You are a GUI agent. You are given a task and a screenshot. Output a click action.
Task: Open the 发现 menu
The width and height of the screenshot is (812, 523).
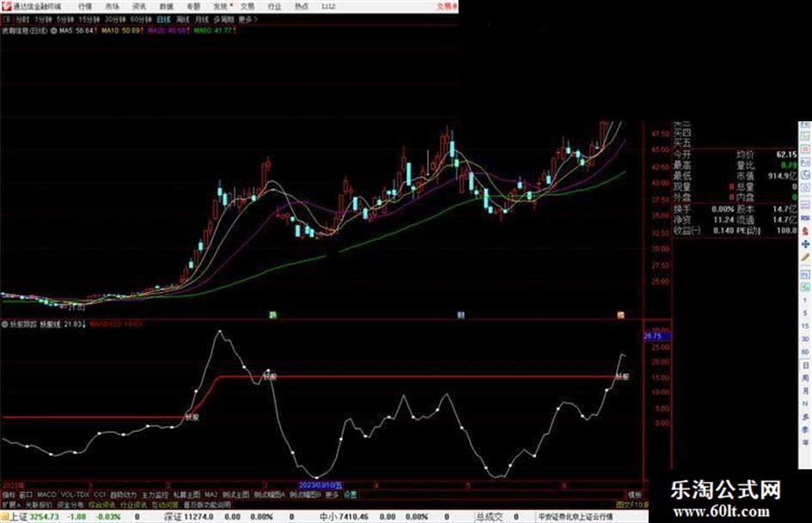(221, 7)
